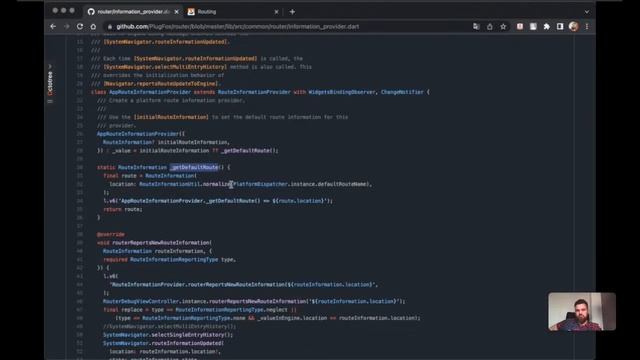Click WidgetsBindingObserver in class declaration
The image size is (640, 360).
[x=342, y=92]
